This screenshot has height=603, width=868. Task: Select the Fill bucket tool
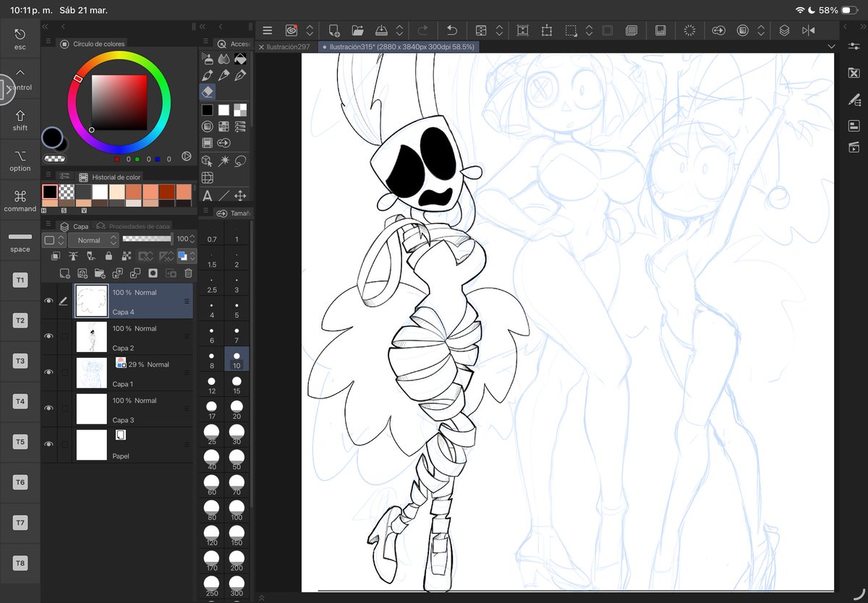click(x=241, y=59)
